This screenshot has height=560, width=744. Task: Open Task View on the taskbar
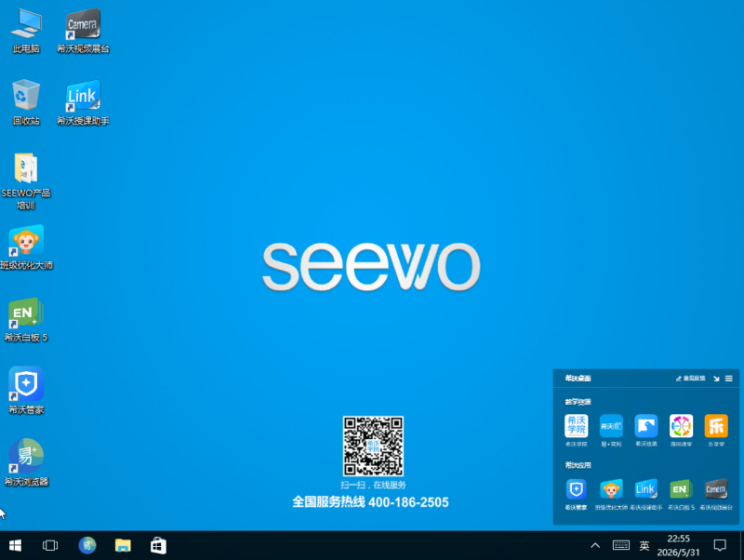coord(50,546)
